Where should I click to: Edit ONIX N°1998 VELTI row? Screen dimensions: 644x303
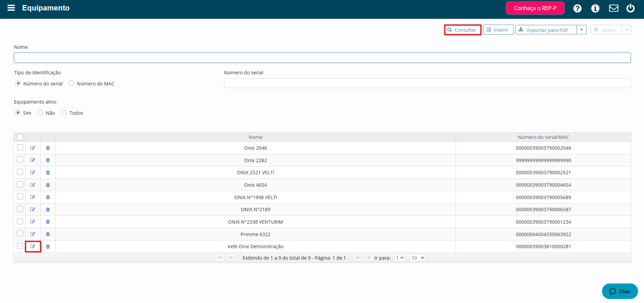tap(33, 197)
